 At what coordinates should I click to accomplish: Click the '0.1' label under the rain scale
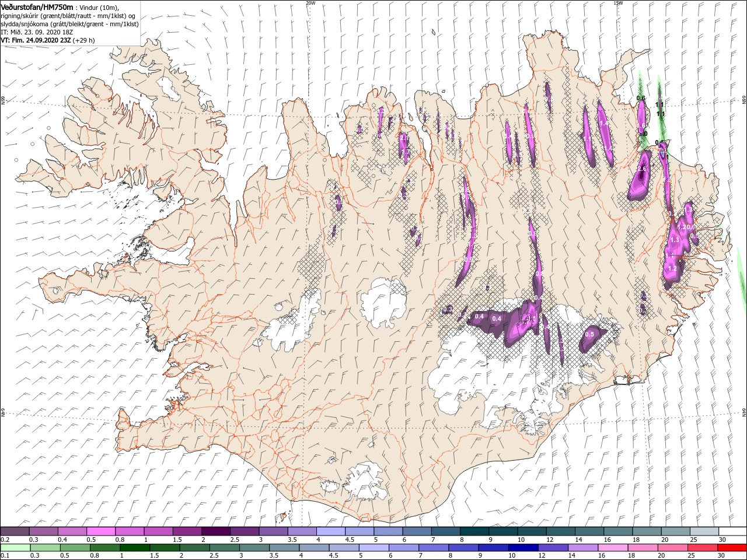point(5,556)
